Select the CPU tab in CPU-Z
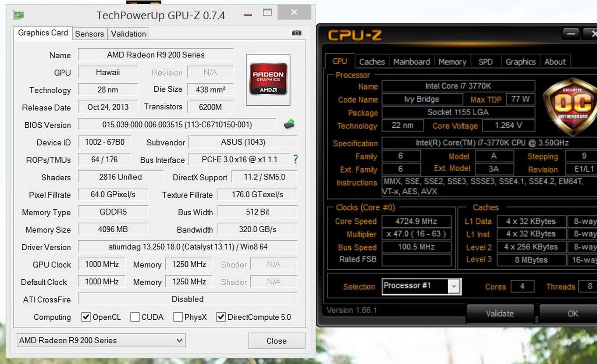 340,61
